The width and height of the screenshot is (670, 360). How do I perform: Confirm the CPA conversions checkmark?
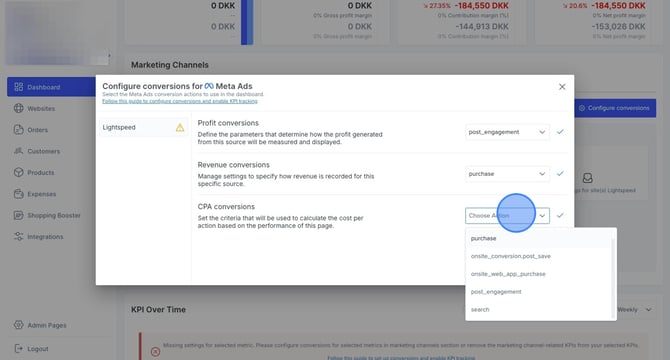coord(560,216)
